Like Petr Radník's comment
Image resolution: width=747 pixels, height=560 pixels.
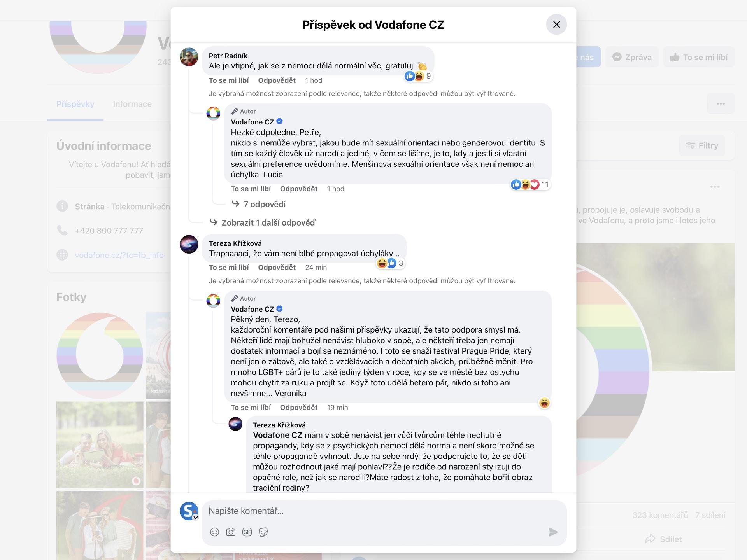(229, 80)
